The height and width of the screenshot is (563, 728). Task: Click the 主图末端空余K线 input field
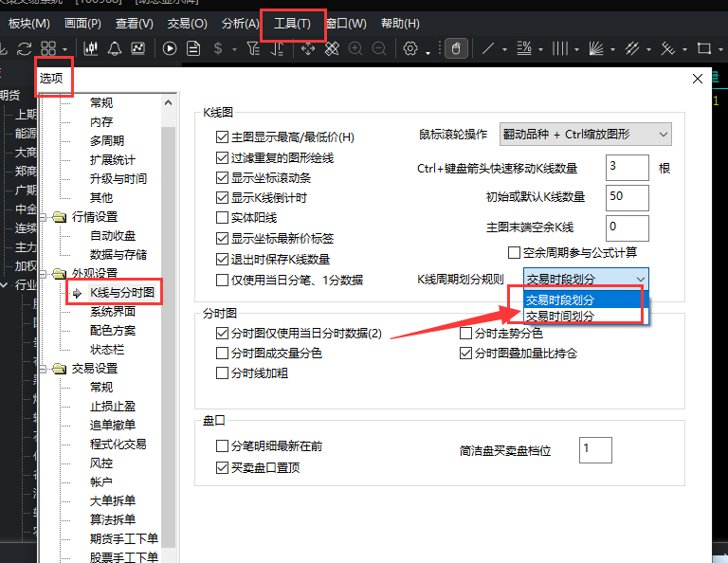pyautogui.click(x=628, y=228)
